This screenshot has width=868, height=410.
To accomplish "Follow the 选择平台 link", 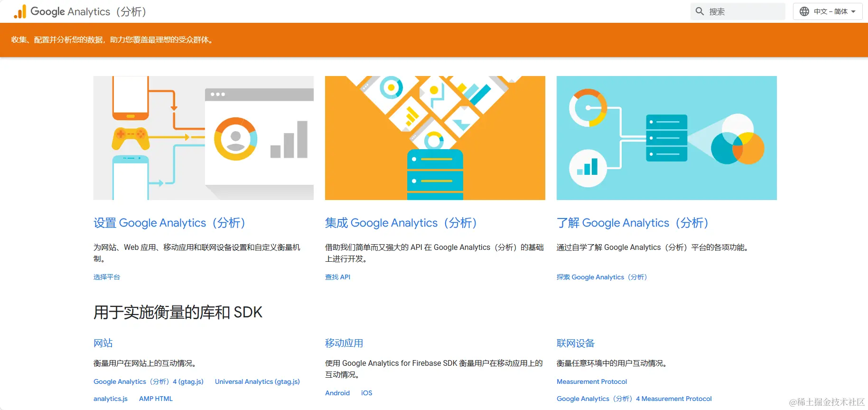I will click(x=107, y=277).
